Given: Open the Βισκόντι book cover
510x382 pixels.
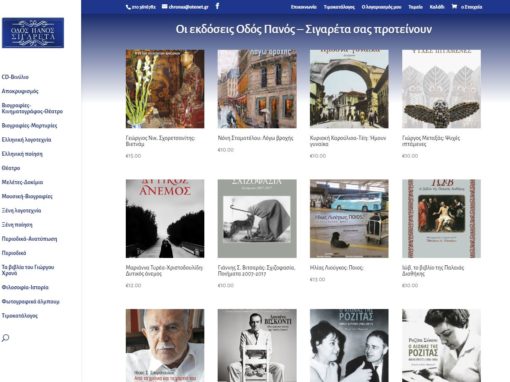Looking at the screenshot, I should pos(257,345).
